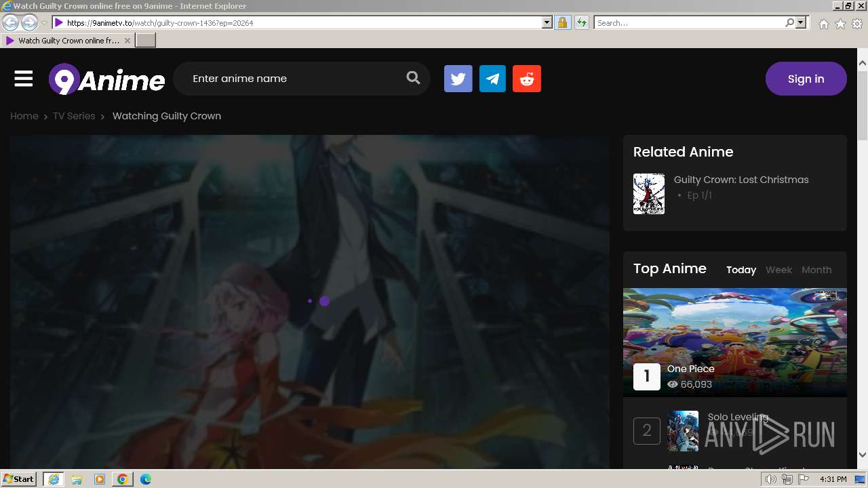Go back with the browser Back arrow
The width and height of the screenshot is (868, 488).
point(10,22)
